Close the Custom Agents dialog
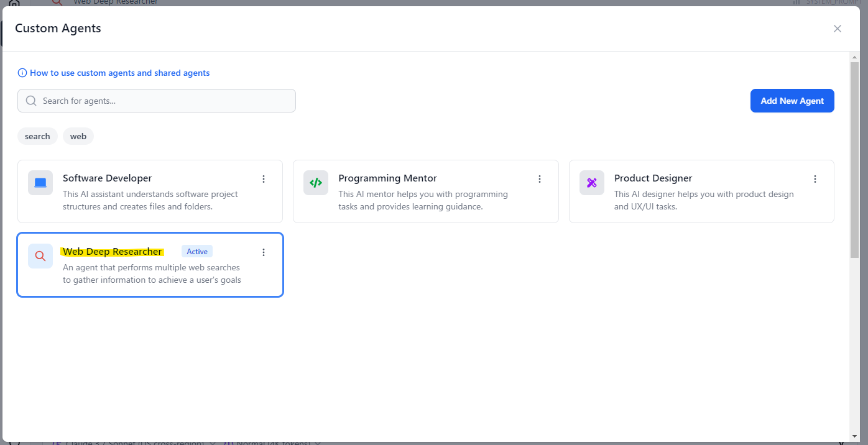Screen dimensions: 868x445 tap(838, 29)
